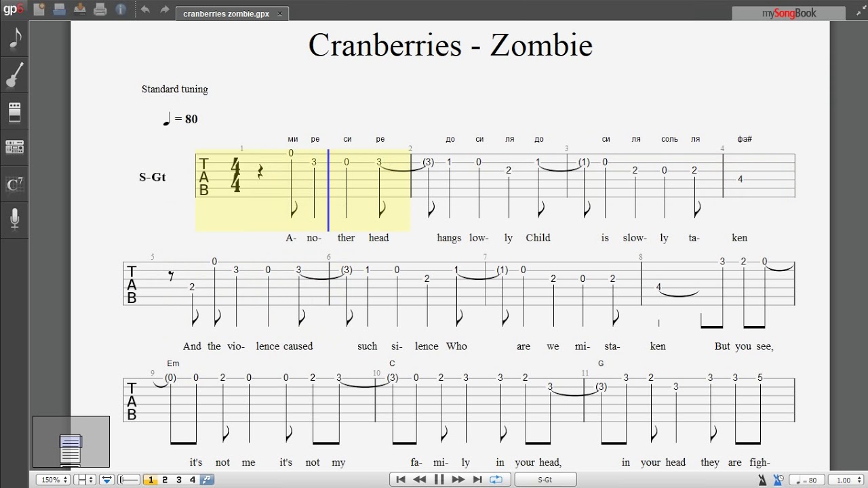The image size is (868, 488).
Task: Click the S-Gt track name beside staff
Action: 153,177
